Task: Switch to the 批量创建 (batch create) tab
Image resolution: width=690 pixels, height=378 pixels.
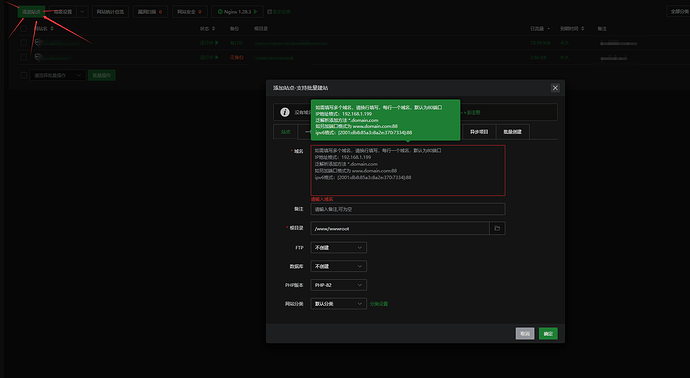Action: click(513, 132)
